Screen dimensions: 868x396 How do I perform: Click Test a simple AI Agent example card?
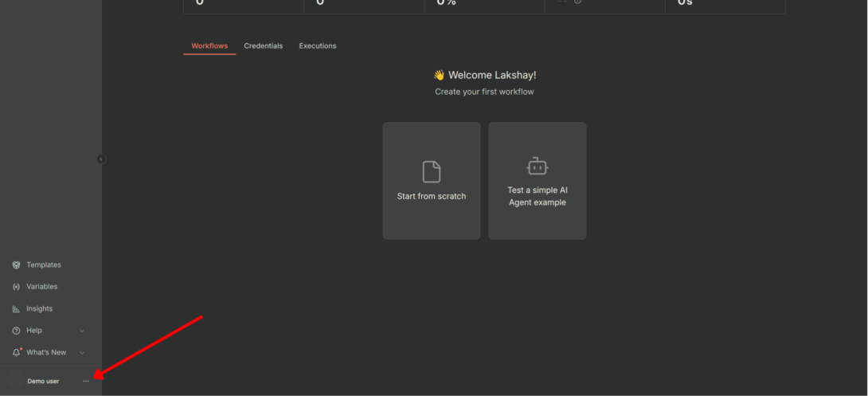[x=538, y=181]
